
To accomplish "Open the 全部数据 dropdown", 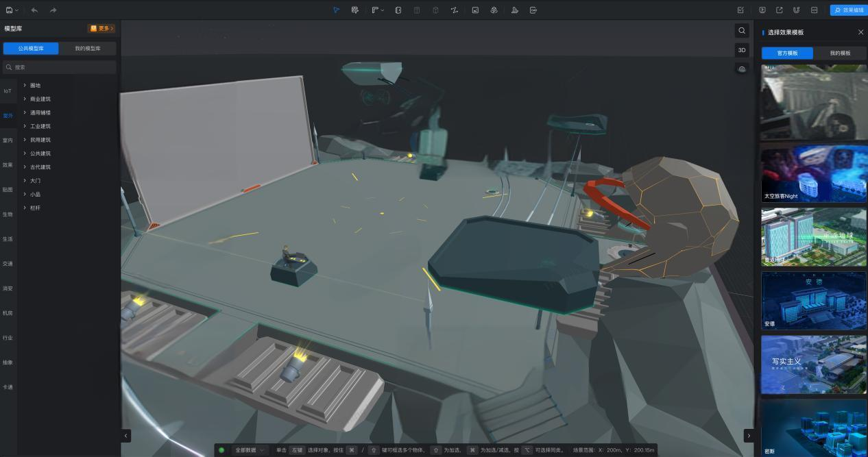I will click(x=249, y=450).
